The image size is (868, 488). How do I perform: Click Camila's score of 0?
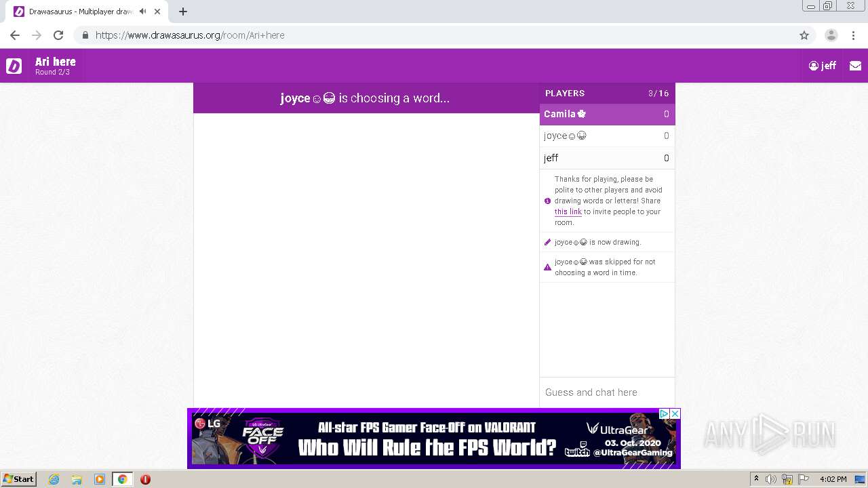click(666, 115)
